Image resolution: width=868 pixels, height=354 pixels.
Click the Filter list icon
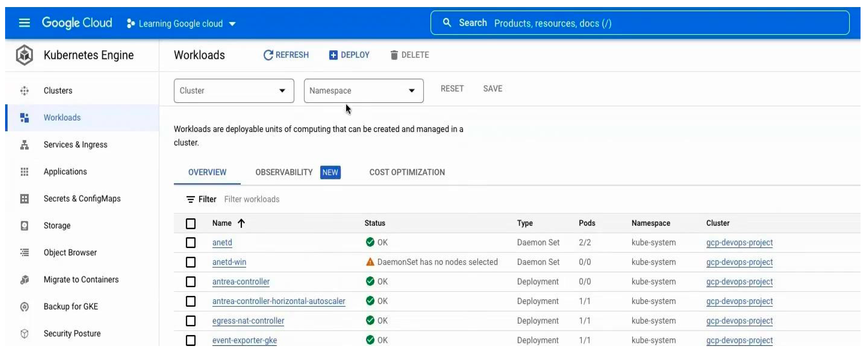(190, 199)
